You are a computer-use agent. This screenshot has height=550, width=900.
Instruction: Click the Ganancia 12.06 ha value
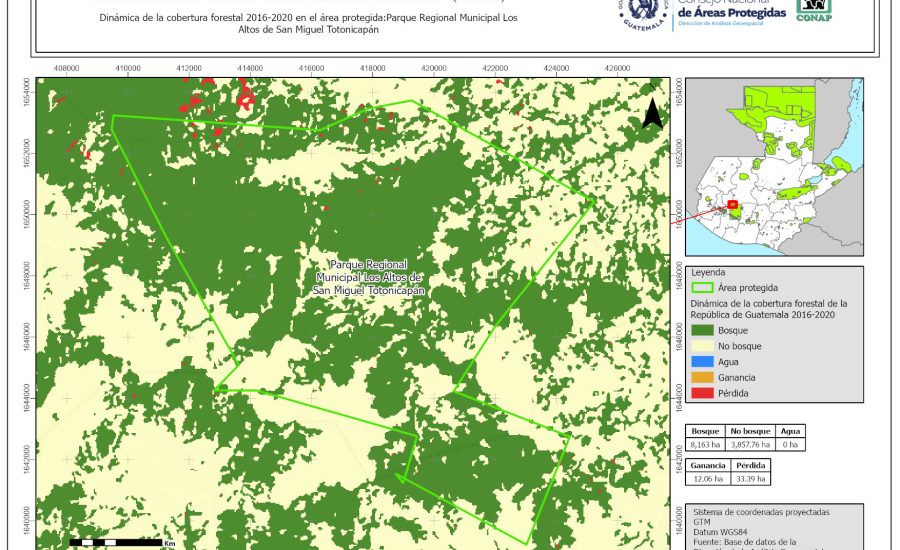coord(706,479)
